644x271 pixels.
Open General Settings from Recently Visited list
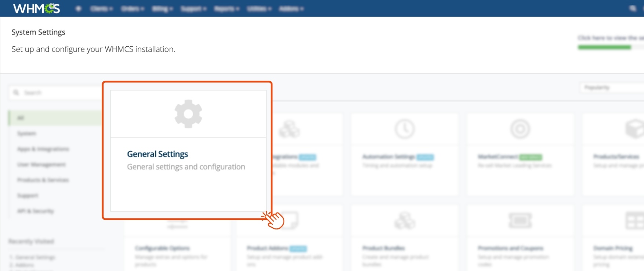click(35, 257)
